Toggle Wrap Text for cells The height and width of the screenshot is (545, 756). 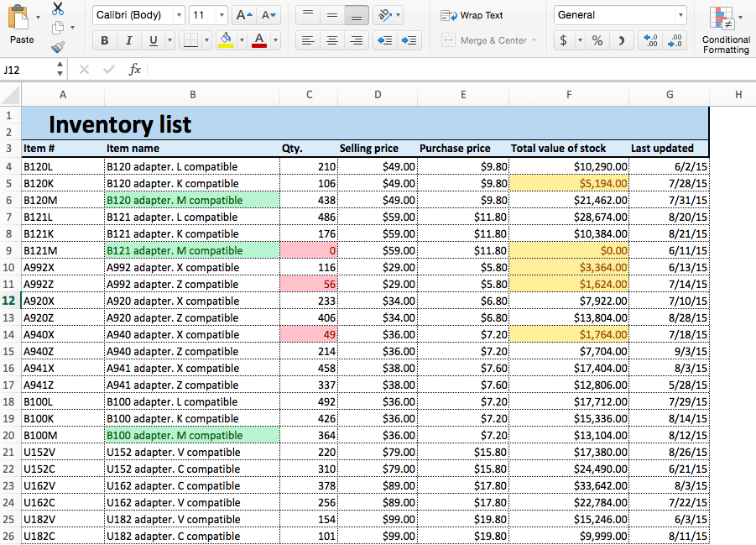[472, 15]
